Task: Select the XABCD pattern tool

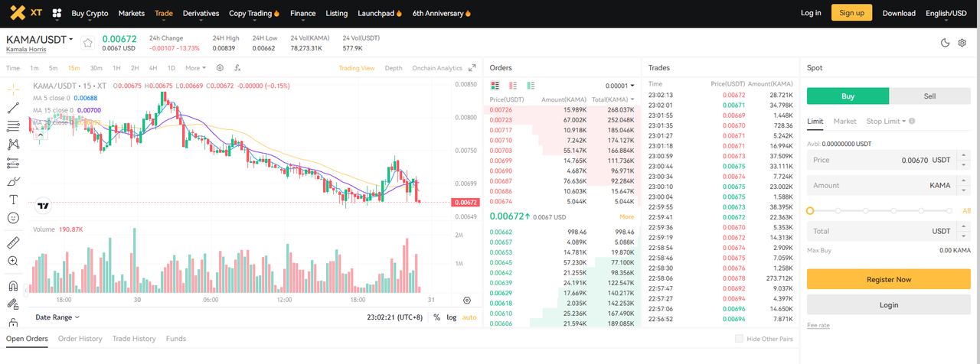Action: click(13, 145)
